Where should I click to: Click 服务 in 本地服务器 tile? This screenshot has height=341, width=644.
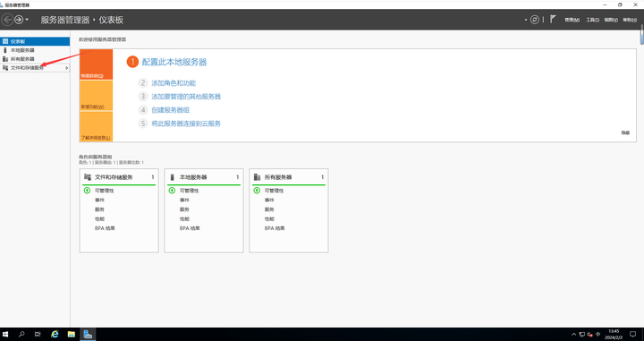(x=184, y=209)
